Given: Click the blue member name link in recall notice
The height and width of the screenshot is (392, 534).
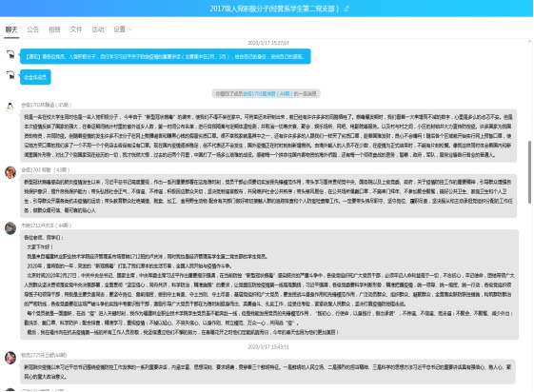Looking at the screenshot, I should (x=267, y=93).
